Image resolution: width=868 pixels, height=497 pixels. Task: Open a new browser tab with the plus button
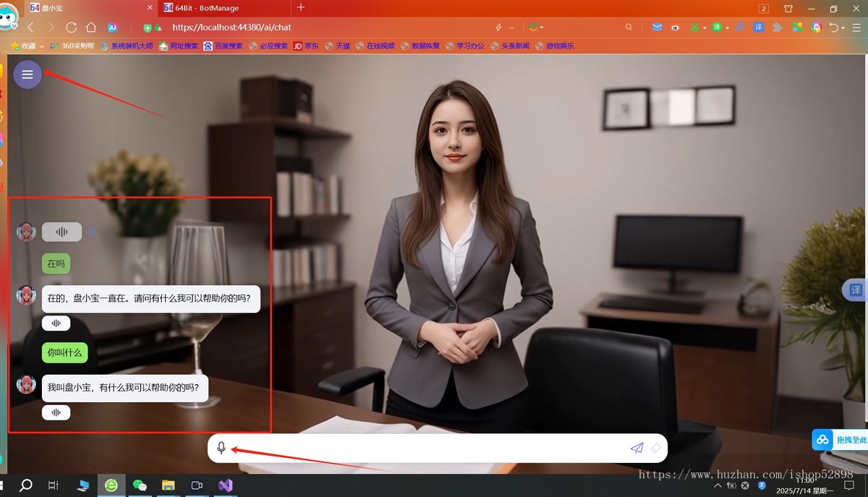[x=301, y=8]
